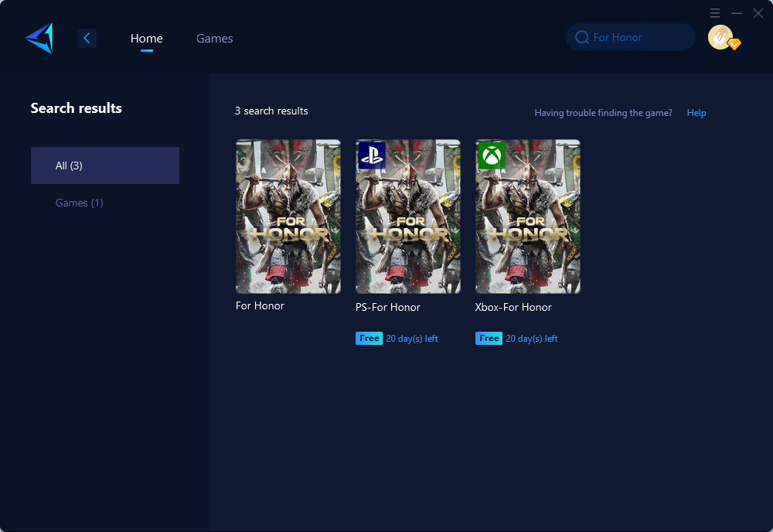Screen dimensions: 773x532
Task: Open the hamburger menu icon
Action: (x=715, y=13)
